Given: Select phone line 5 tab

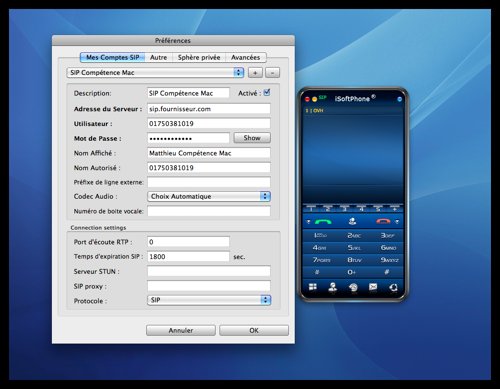Looking at the screenshot, I should [x=378, y=208].
